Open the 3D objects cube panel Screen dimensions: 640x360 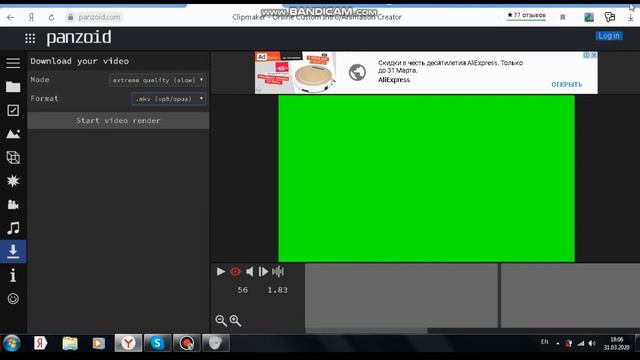click(13, 158)
